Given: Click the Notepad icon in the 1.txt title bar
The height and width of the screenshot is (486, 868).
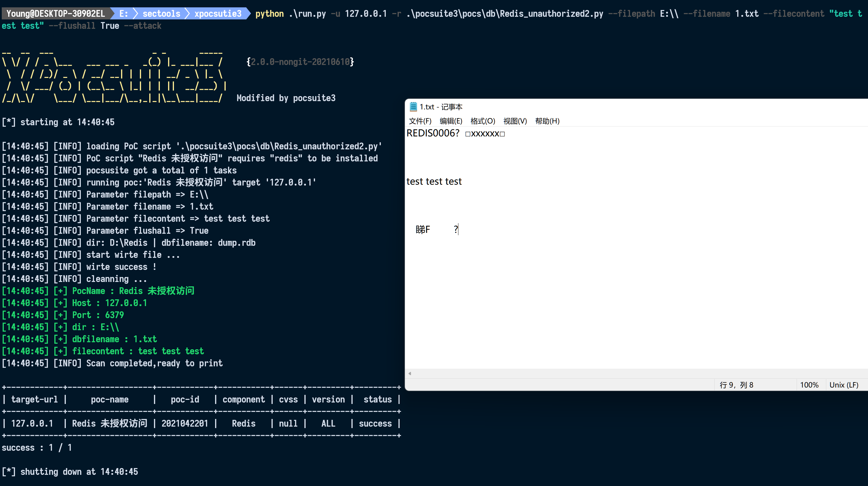Looking at the screenshot, I should [x=413, y=107].
